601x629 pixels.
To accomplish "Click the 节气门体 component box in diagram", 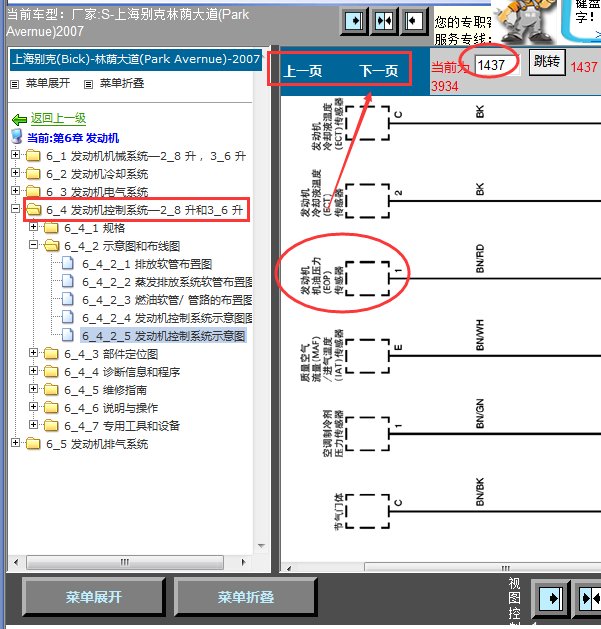I will [x=368, y=511].
